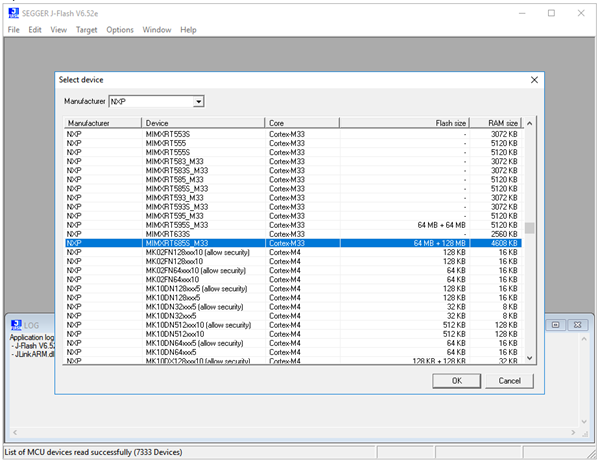
Task: Select MK10DN32xxx5 (allow security) device
Action: pos(293,307)
